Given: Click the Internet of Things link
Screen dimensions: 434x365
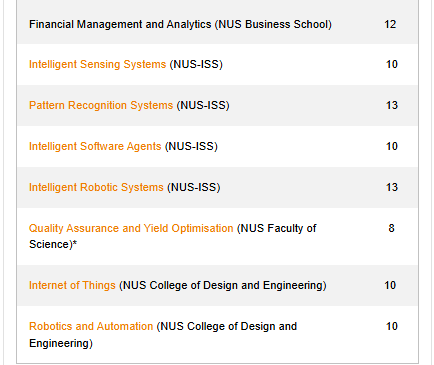Looking at the screenshot, I should tap(72, 285).
